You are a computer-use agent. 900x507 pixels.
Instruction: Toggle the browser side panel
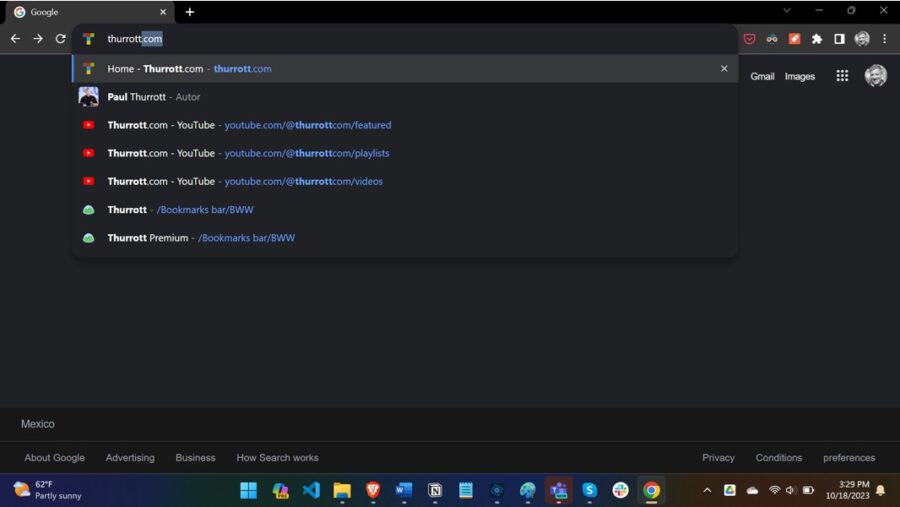[839, 39]
